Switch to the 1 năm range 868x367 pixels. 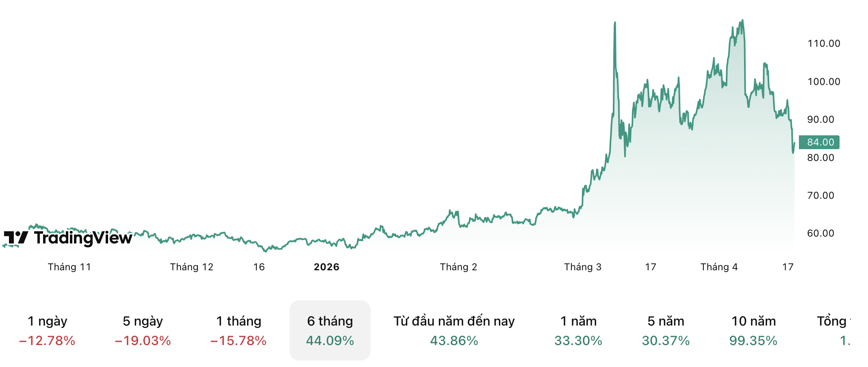point(578,330)
